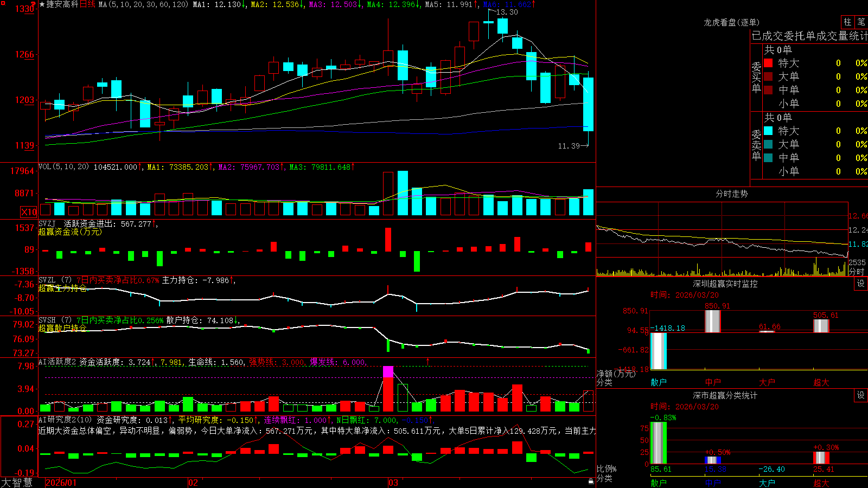Click 超大 category in 深圳超赢实时监控
868x488 pixels.
coord(821,382)
